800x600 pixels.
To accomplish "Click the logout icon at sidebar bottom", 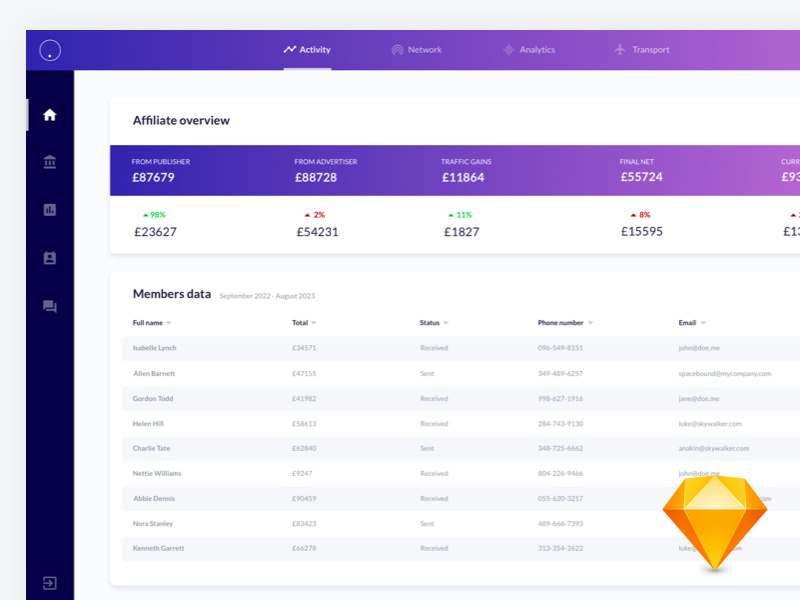I will click(x=49, y=581).
